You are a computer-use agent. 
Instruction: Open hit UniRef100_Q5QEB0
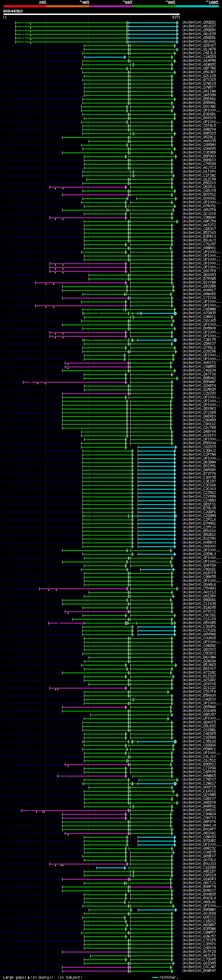click(x=199, y=31)
